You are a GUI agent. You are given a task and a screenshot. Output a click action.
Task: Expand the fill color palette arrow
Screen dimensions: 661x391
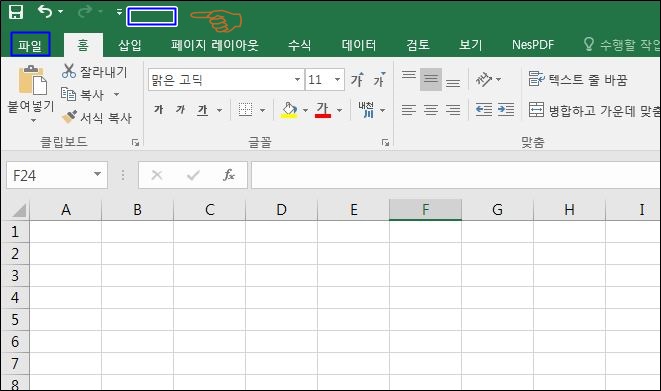pos(306,110)
